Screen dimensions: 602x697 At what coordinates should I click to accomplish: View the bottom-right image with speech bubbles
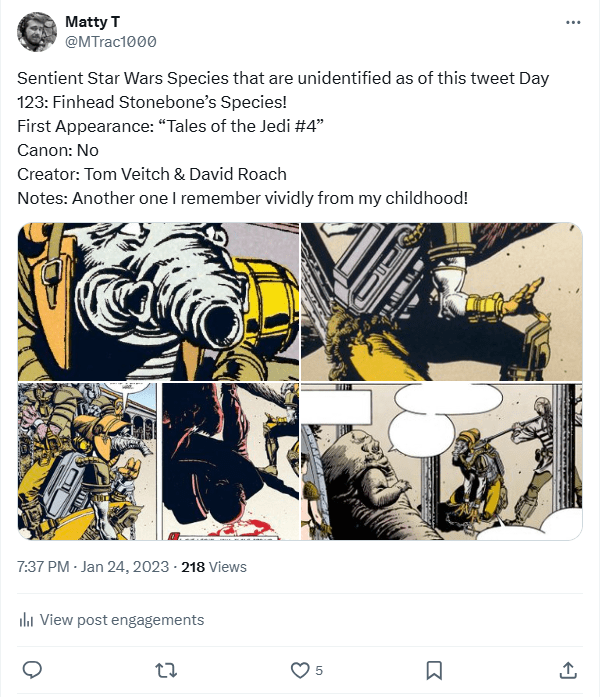(x=441, y=461)
